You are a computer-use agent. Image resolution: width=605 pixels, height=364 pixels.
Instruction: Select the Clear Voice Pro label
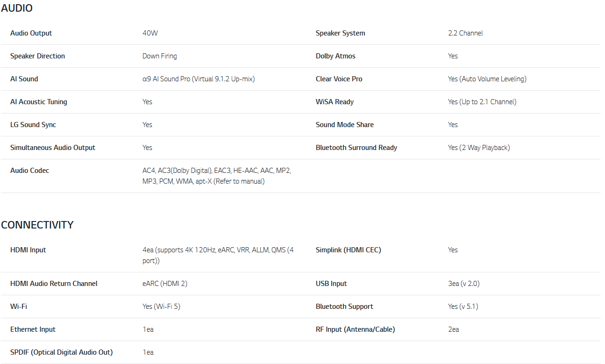click(x=339, y=79)
